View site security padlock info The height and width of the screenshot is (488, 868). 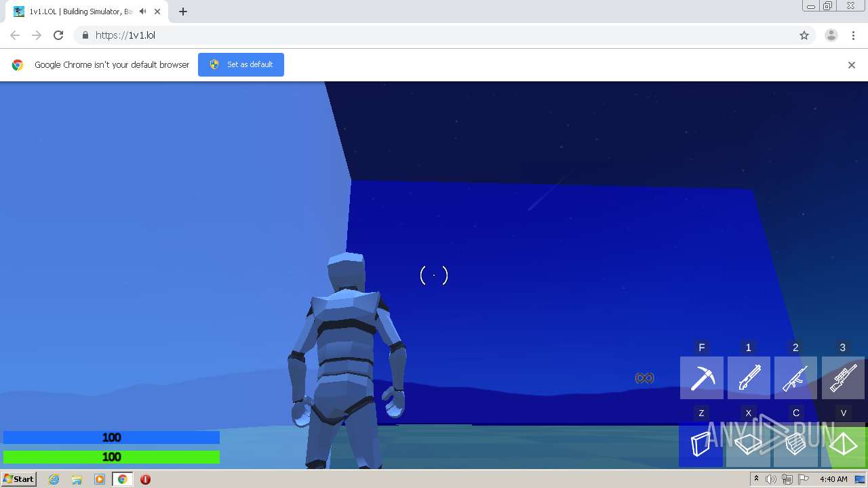(x=85, y=35)
